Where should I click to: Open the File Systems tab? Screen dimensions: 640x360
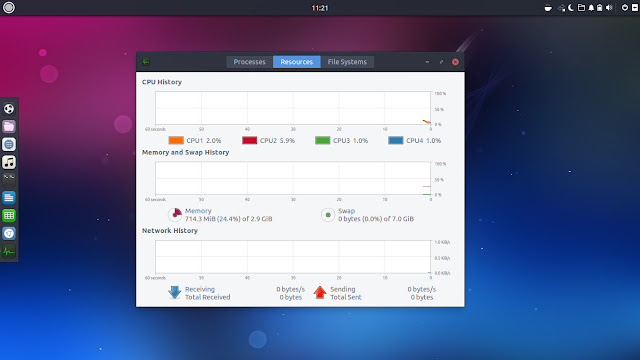(x=347, y=62)
